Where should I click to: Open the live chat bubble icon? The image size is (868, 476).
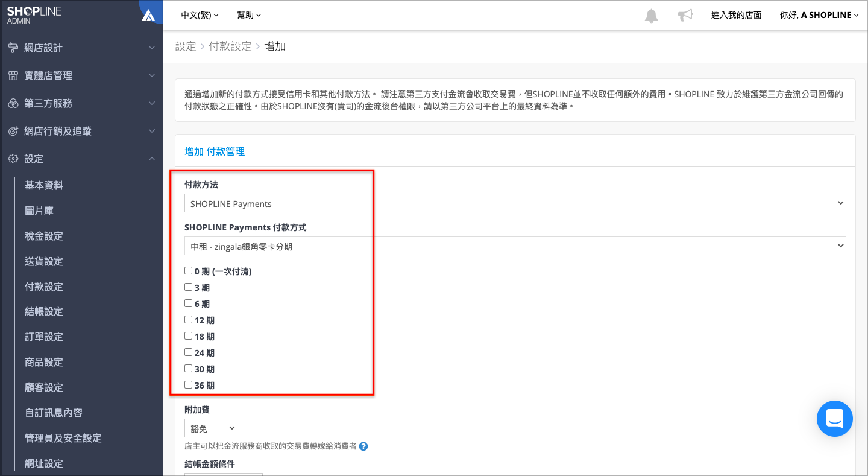click(x=835, y=419)
